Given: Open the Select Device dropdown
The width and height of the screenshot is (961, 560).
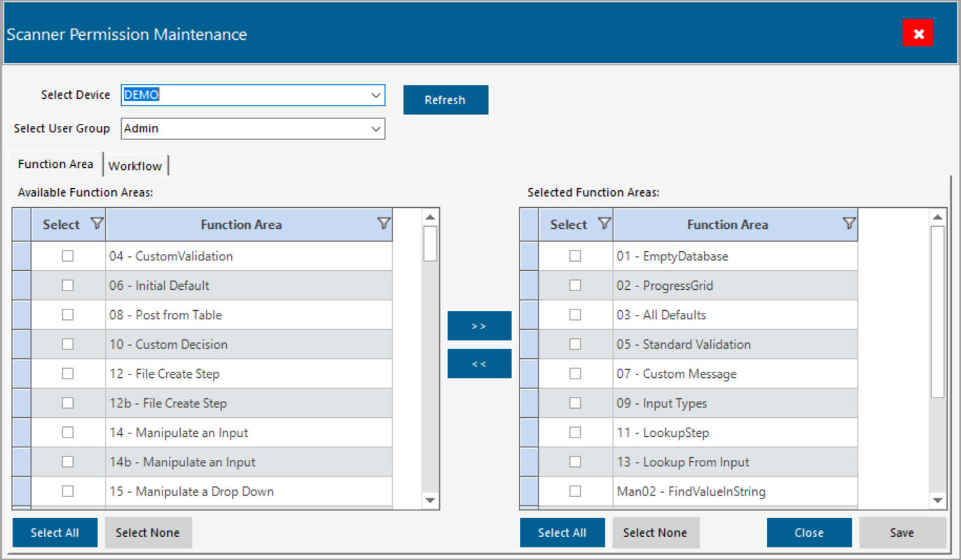Looking at the screenshot, I should tap(376, 95).
